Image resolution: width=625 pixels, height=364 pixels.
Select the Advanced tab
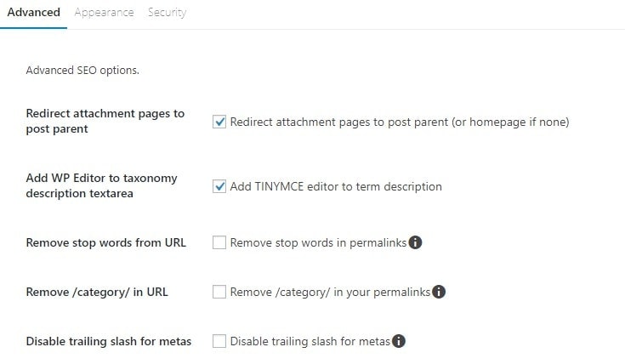point(33,13)
